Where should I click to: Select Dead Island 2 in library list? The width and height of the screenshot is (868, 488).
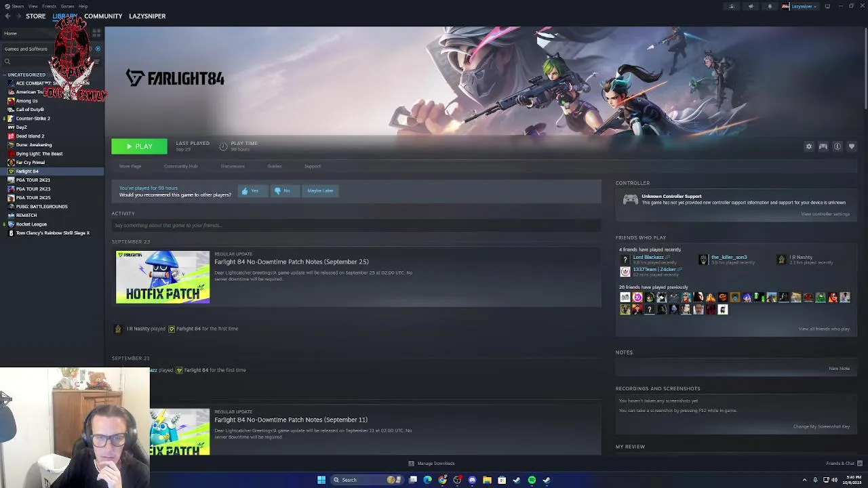(x=30, y=136)
